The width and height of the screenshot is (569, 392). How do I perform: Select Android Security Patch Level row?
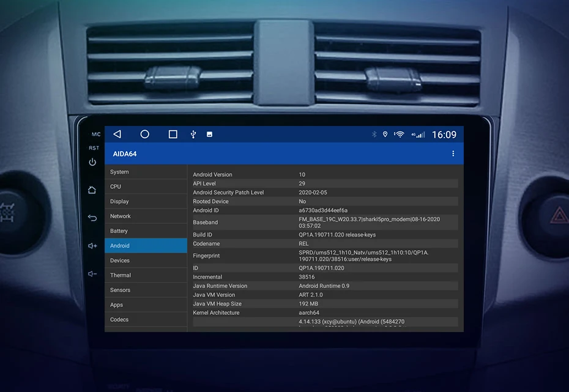point(325,193)
